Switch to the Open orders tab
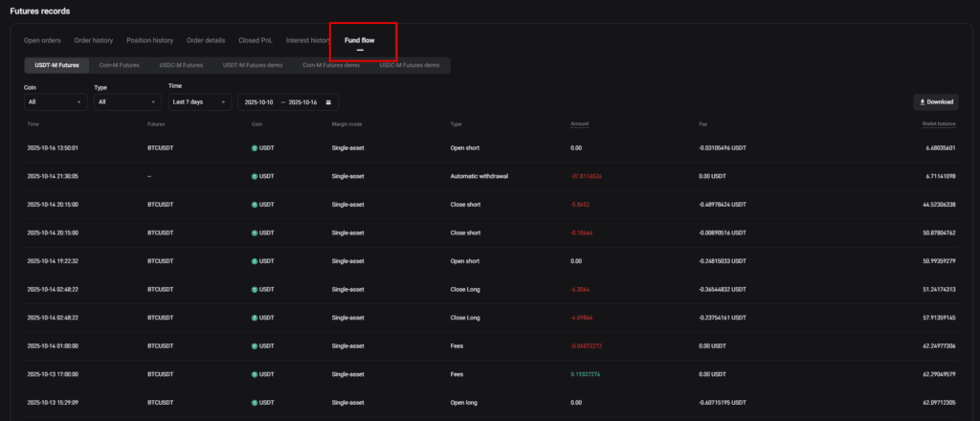 [x=43, y=40]
